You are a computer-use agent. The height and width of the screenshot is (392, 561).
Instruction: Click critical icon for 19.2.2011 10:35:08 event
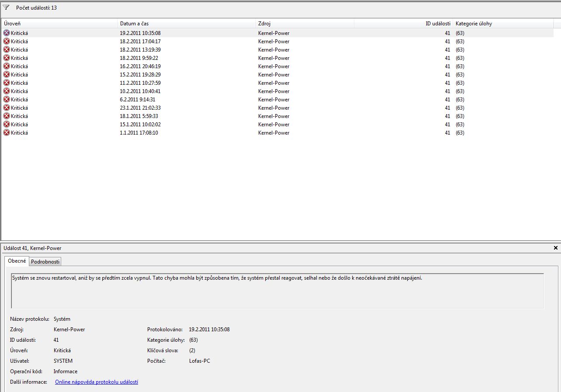coord(7,33)
